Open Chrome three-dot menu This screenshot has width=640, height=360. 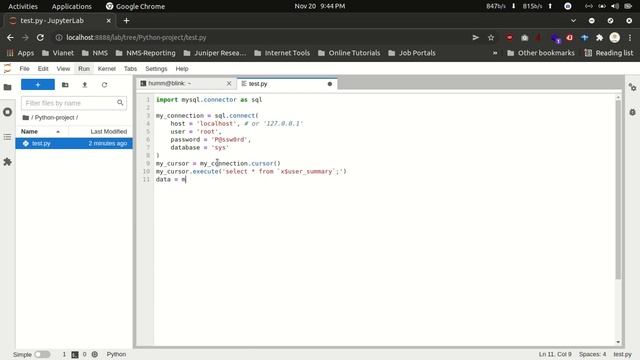(630, 38)
